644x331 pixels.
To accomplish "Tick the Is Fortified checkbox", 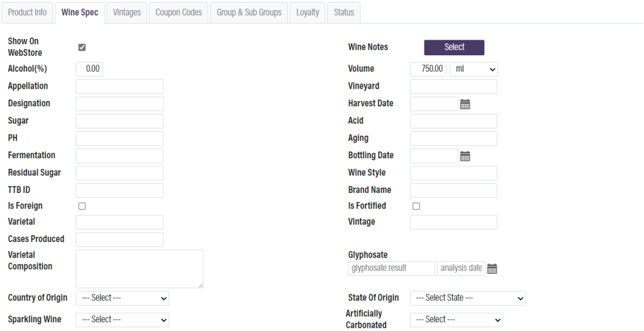I will [x=416, y=206].
